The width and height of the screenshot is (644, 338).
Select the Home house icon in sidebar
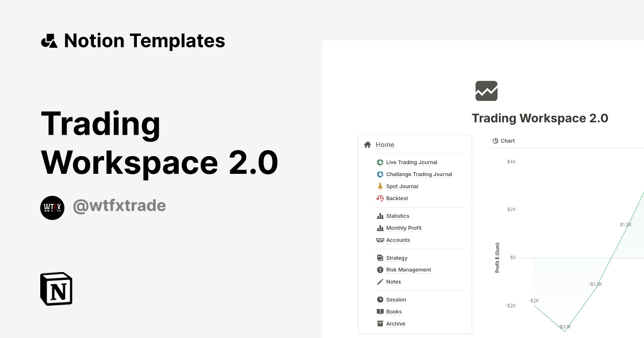(368, 144)
